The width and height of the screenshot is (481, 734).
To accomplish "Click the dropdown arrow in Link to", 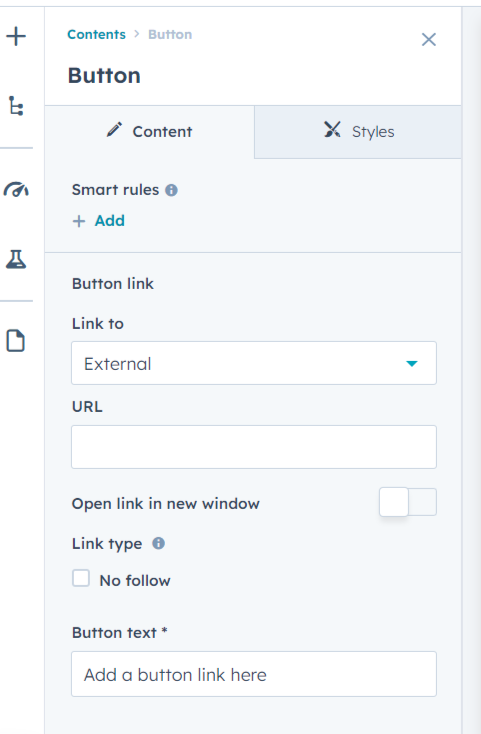I will (x=412, y=364).
